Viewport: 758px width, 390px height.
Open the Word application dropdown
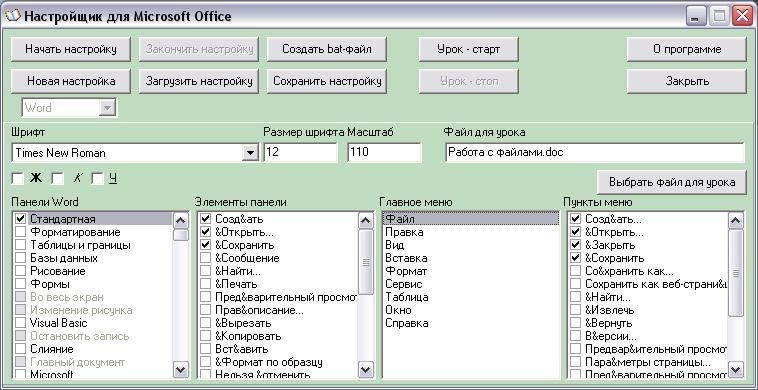106,108
